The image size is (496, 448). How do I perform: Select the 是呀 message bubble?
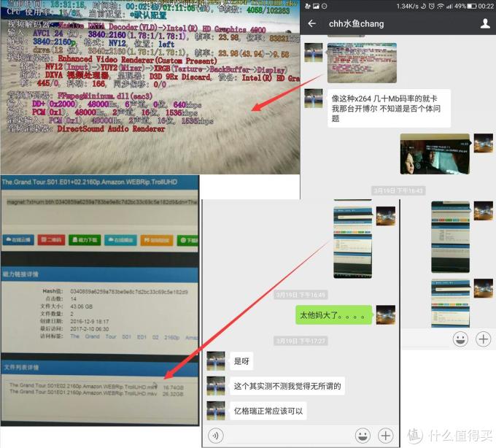(x=241, y=361)
